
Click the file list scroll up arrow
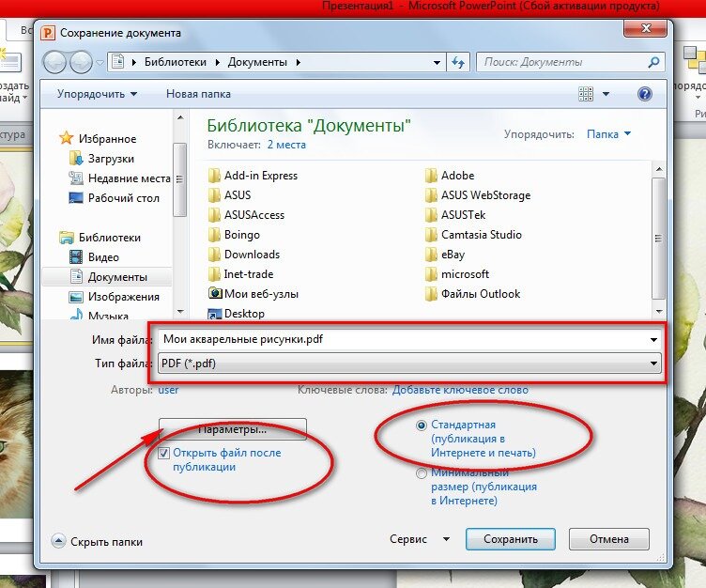point(659,169)
